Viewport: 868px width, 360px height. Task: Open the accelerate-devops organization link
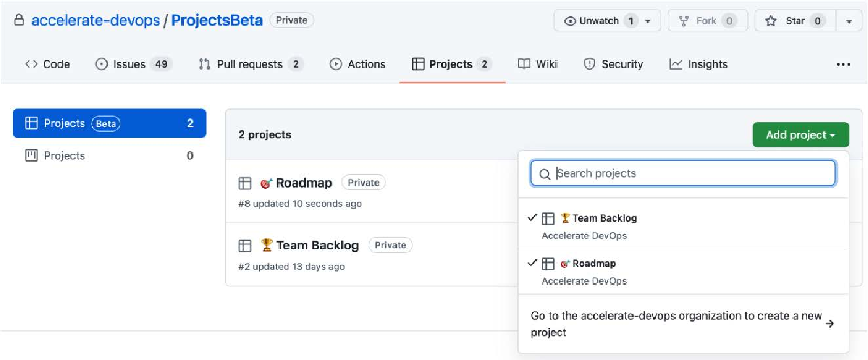[95, 20]
